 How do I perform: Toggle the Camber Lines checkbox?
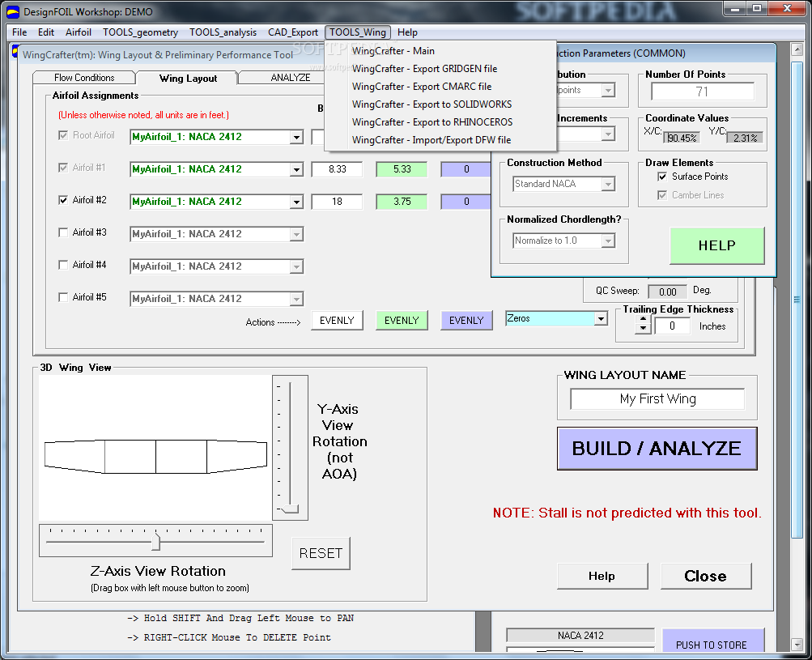(661, 195)
